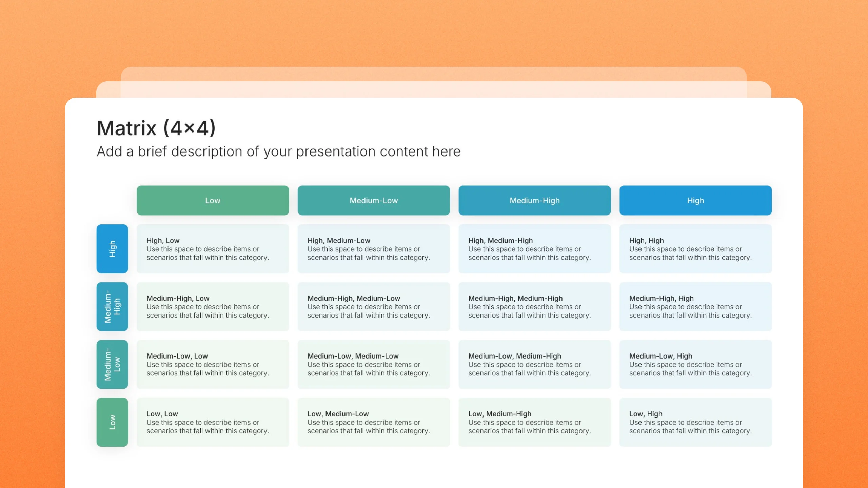The height and width of the screenshot is (488, 868).
Task: Click the Medium-Low row label
Action: click(112, 364)
